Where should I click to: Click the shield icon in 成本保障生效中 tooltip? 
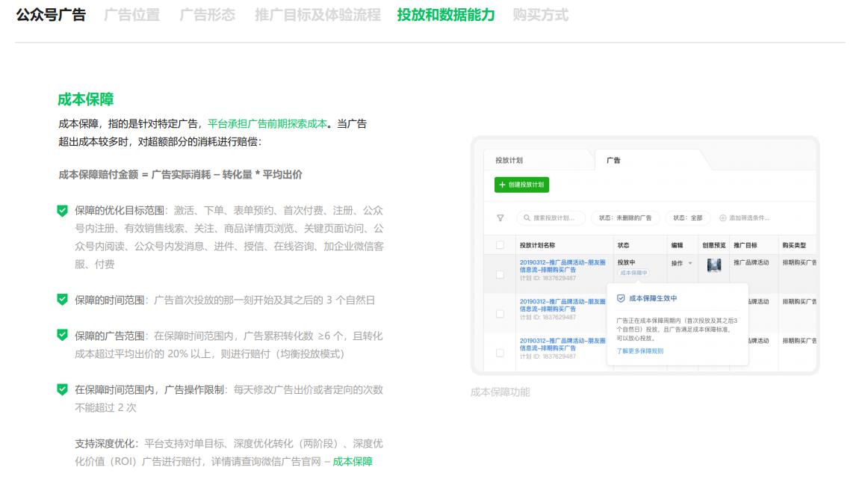(619, 297)
